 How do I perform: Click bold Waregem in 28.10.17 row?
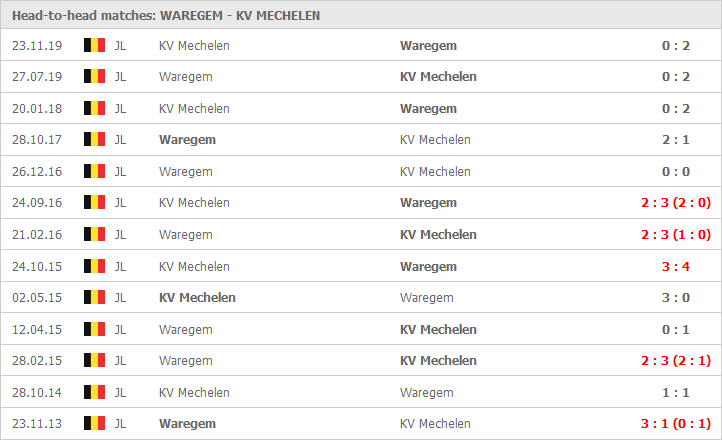click(187, 139)
